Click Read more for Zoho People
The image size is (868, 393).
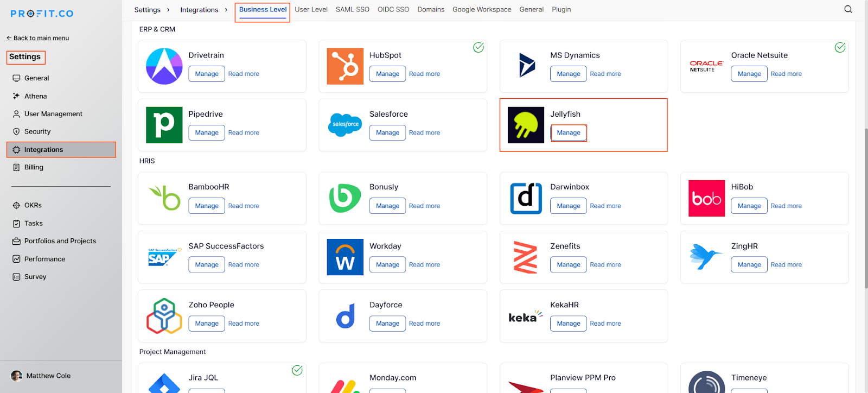pyautogui.click(x=244, y=324)
